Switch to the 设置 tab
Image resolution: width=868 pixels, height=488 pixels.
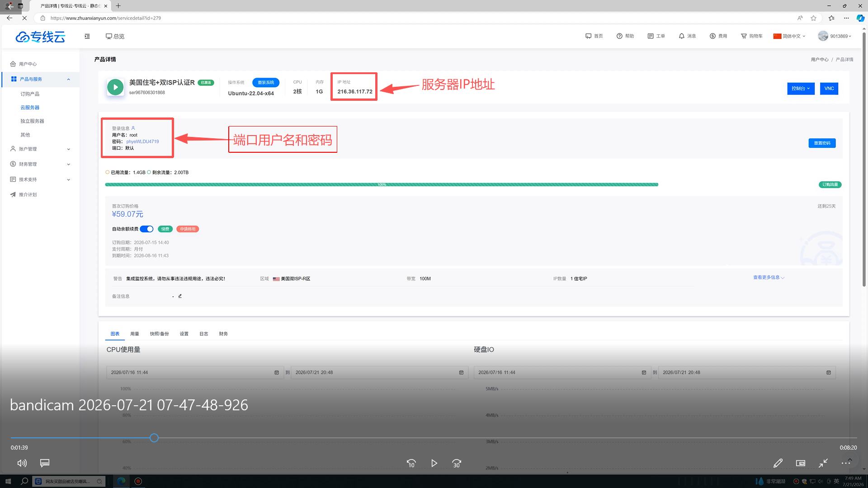(184, 334)
